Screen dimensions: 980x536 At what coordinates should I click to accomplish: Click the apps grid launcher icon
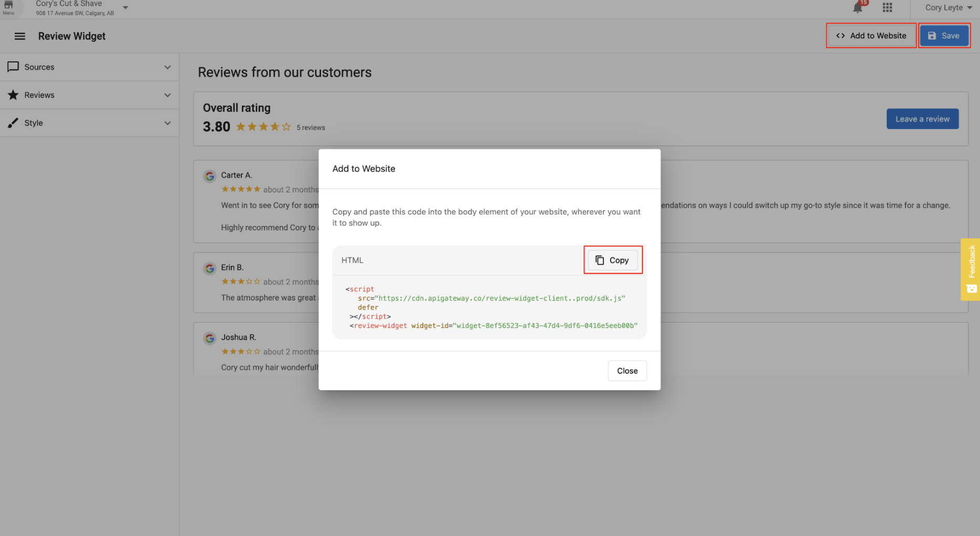[887, 7]
